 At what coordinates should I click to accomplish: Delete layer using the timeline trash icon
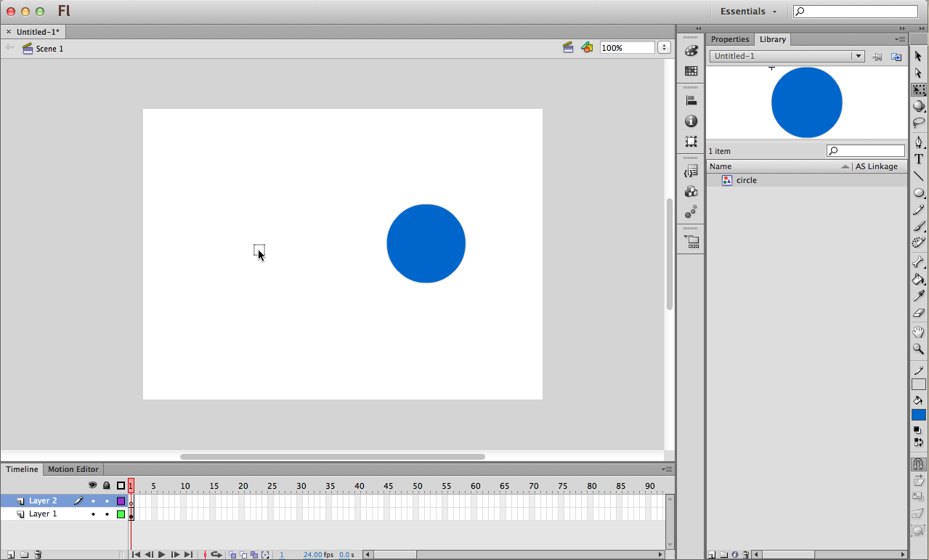pos(38,555)
